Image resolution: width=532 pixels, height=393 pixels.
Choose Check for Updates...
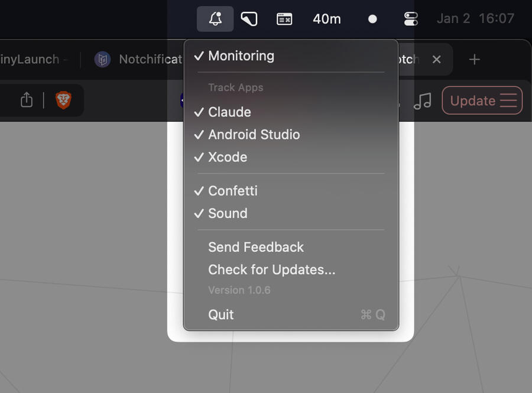271,269
